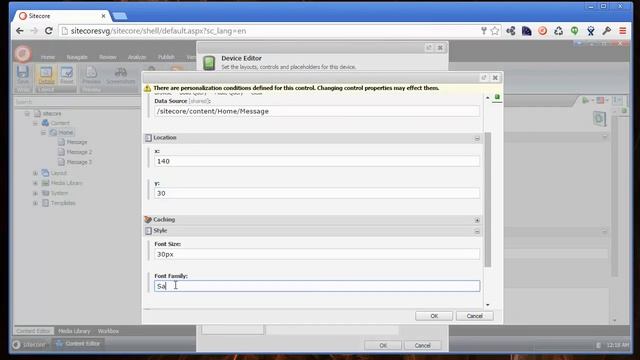Select the Message 3 item in tree
This screenshot has width=640, height=360.
79,162
